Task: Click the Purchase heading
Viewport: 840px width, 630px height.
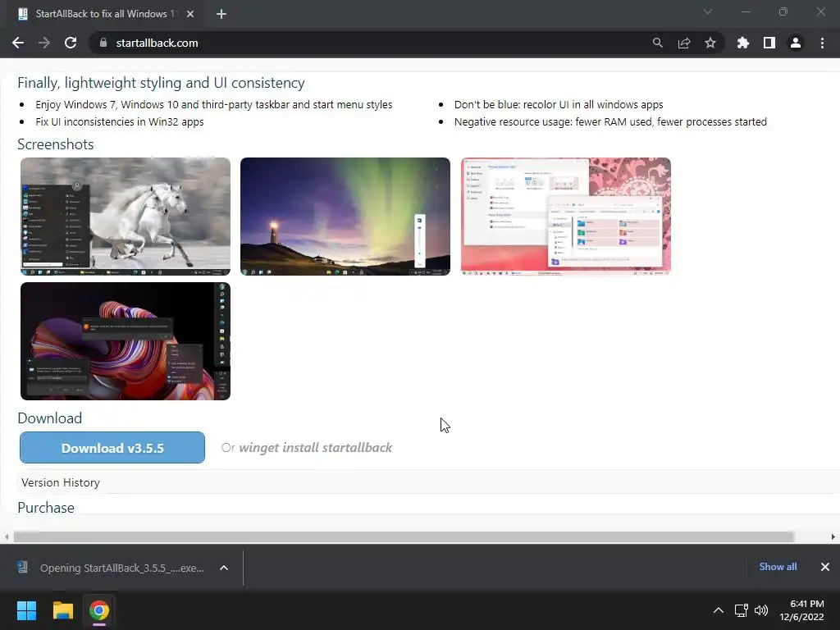Action: (x=46, y=507)
